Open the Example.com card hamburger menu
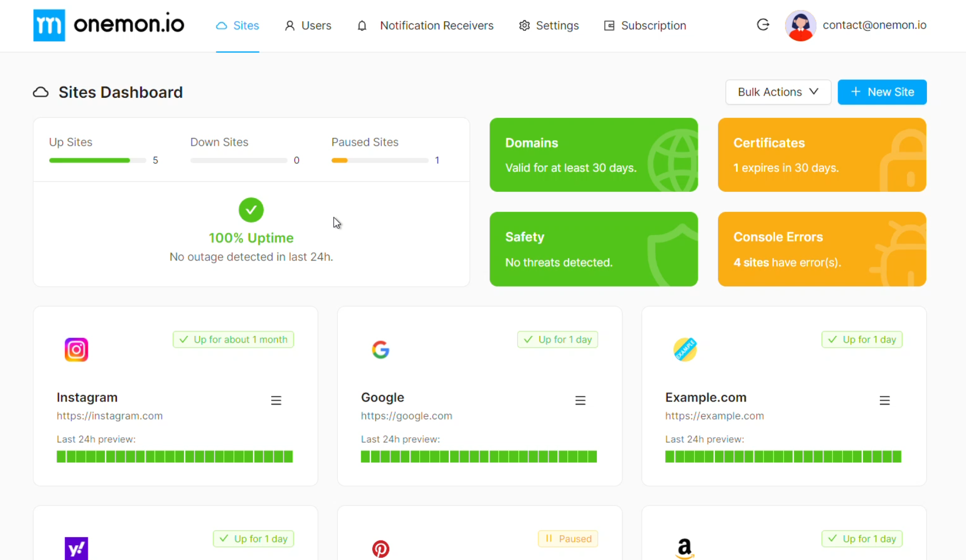This screenshot has height=560, width=966. [885, 400]
